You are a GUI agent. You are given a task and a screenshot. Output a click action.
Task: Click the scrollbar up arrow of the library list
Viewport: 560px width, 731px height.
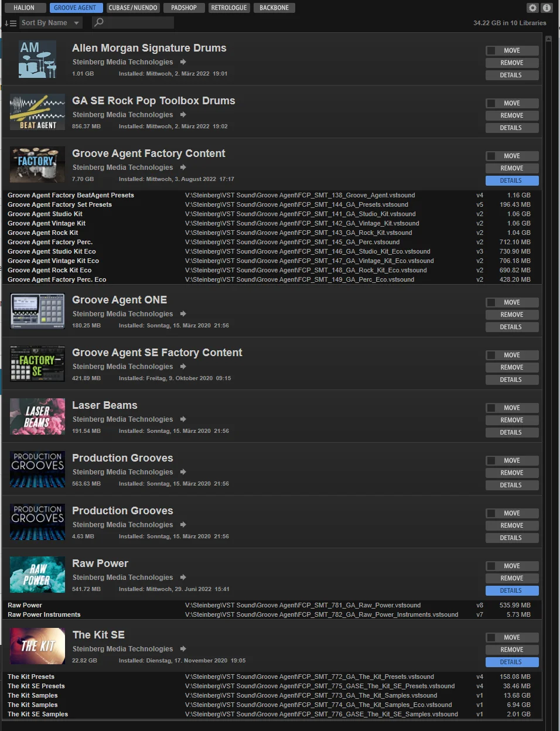549,39
